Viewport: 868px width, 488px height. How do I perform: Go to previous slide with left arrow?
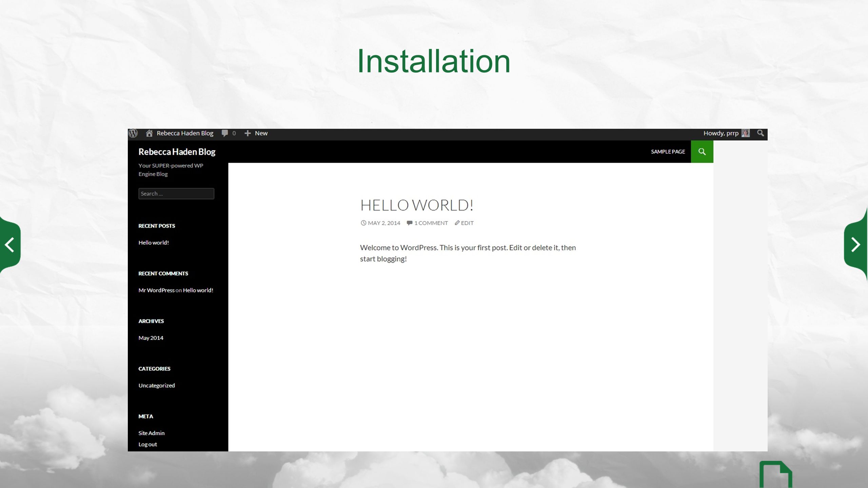pyautogui.click(x=10, y=245)
